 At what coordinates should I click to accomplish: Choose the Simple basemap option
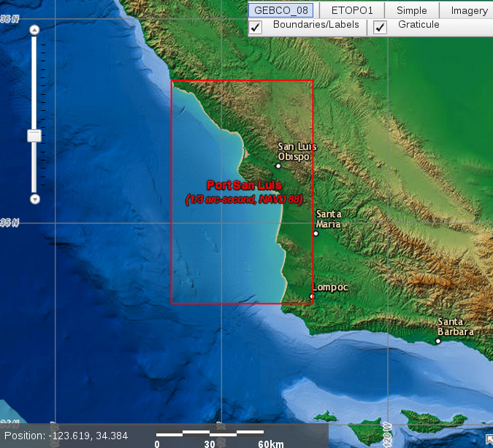[412, 10]
